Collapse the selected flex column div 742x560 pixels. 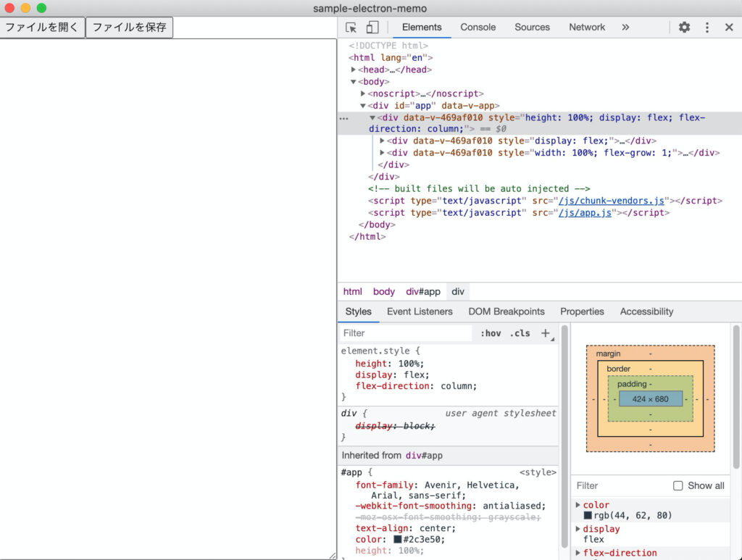[x=372, y=118]
